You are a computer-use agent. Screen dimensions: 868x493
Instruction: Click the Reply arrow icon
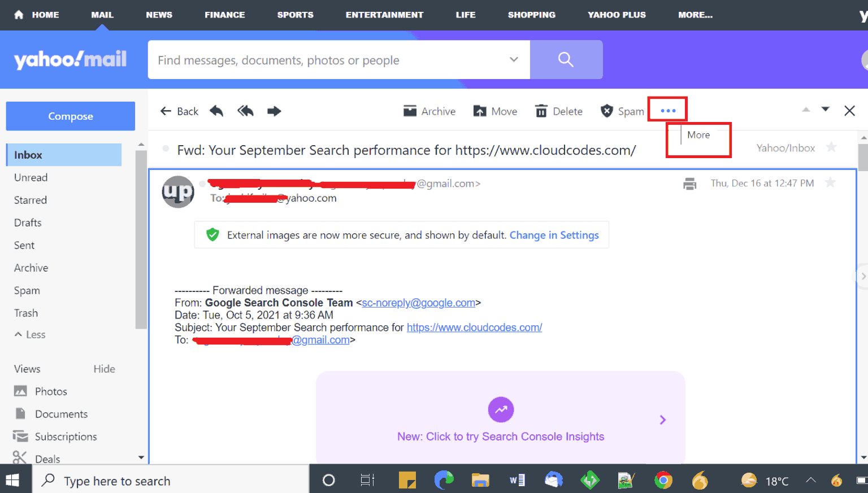[216, 111]
